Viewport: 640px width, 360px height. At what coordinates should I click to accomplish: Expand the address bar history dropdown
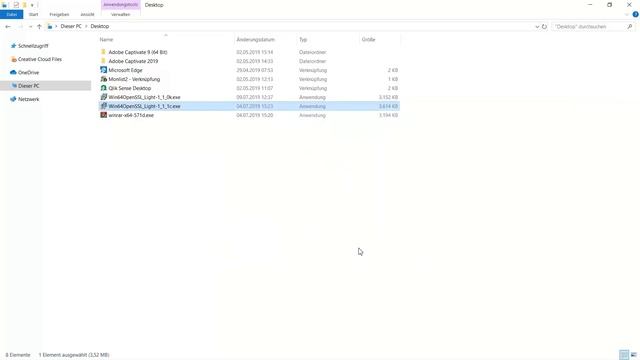click(x=537, y=27)
